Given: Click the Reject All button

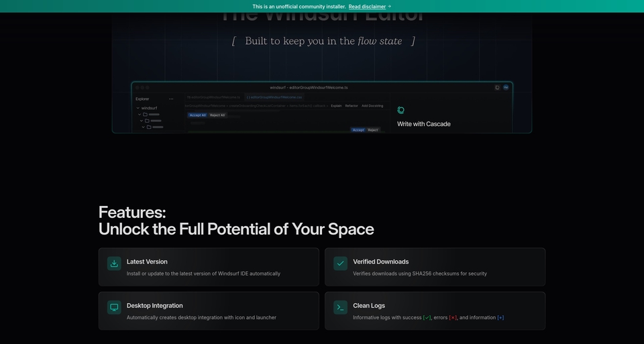Looking at the screenshot, I should tap(217, 115).
